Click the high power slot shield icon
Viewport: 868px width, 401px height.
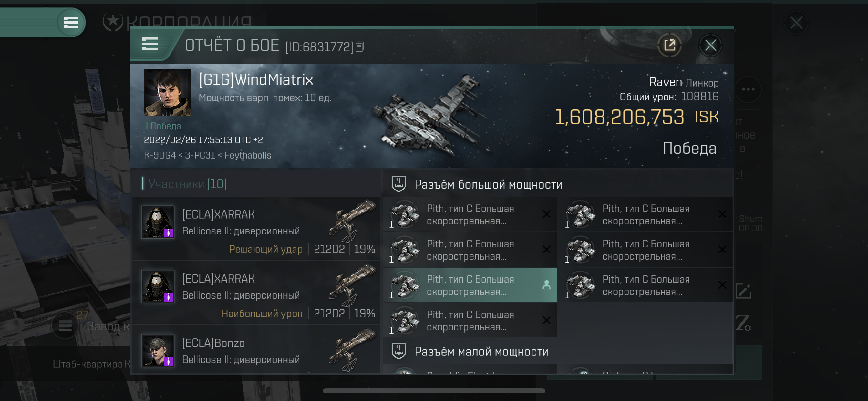(x=398, y=184)
